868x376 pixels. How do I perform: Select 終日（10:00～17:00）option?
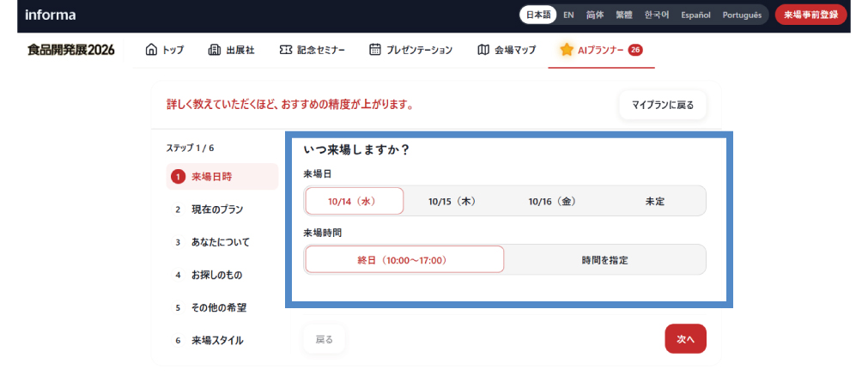tap(404, 260)
